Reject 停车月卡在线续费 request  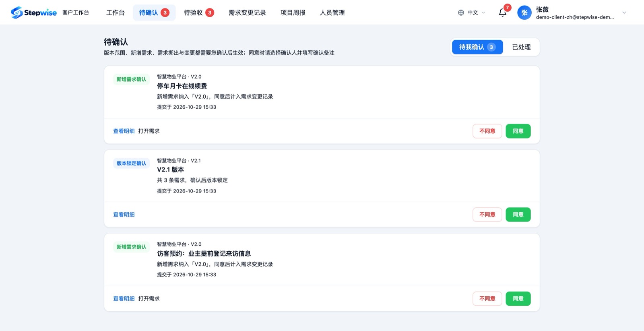point(487,131)
